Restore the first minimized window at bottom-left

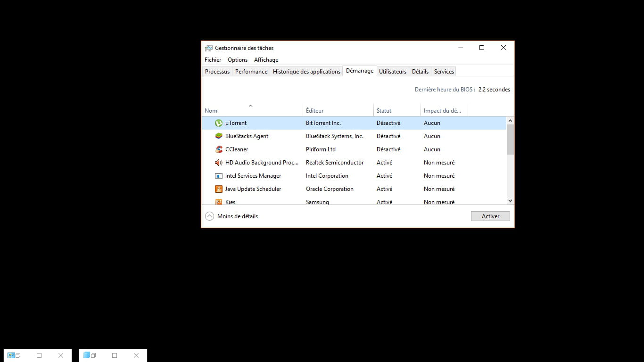(x=18, y=355)
